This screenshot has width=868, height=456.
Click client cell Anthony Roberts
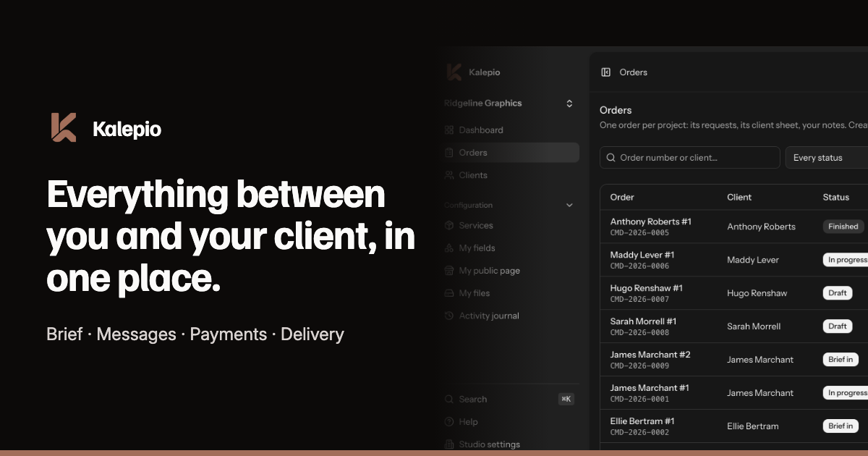click(761, 227)
